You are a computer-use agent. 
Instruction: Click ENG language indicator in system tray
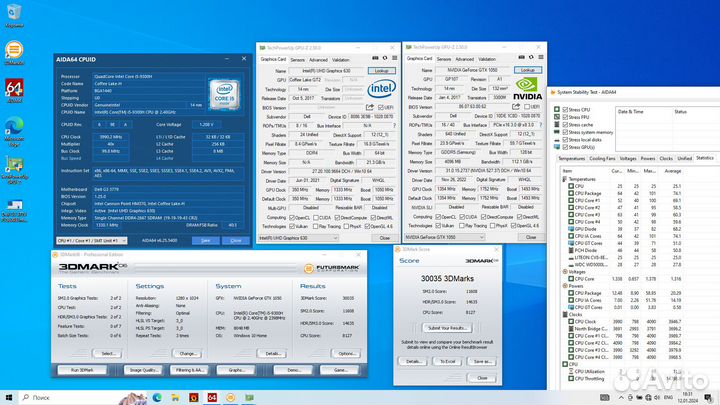click(668, 397)
